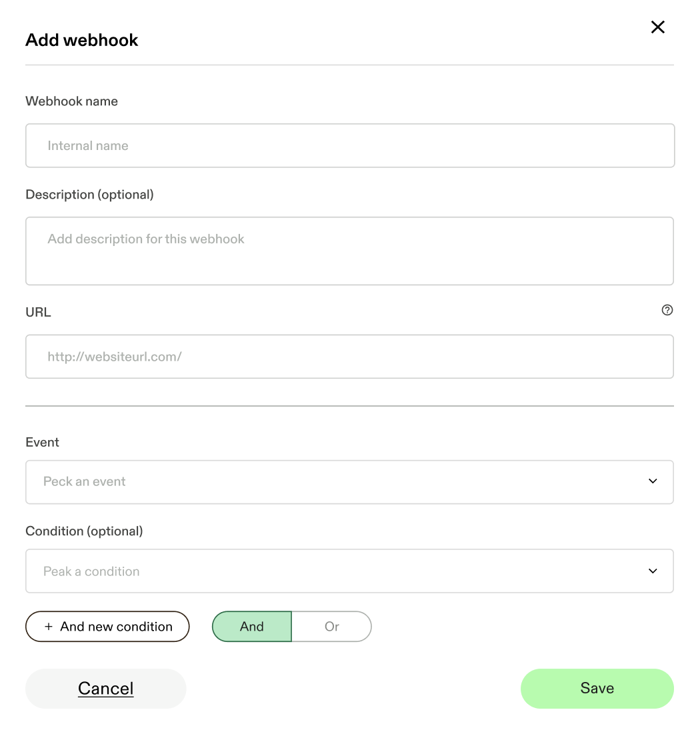Click the 'Webhook name' label

click(x=71, y=101)
